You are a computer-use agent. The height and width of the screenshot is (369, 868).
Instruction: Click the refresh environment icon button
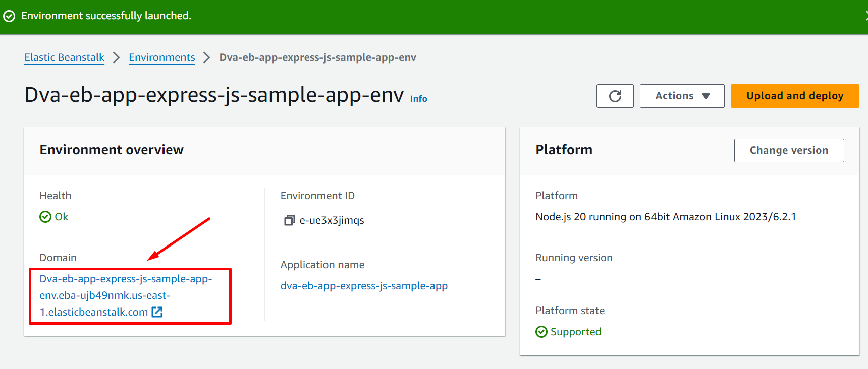point(615,96)
